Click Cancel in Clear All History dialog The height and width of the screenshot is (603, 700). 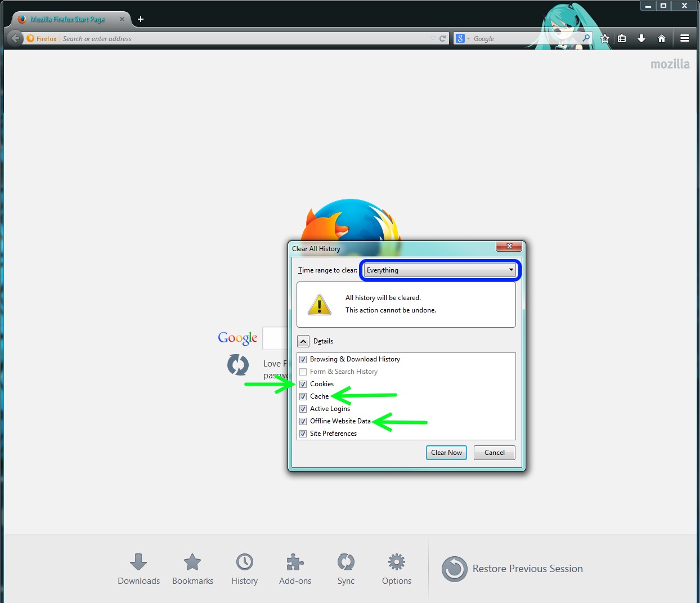pyautogui.click(x=494, y=453)
